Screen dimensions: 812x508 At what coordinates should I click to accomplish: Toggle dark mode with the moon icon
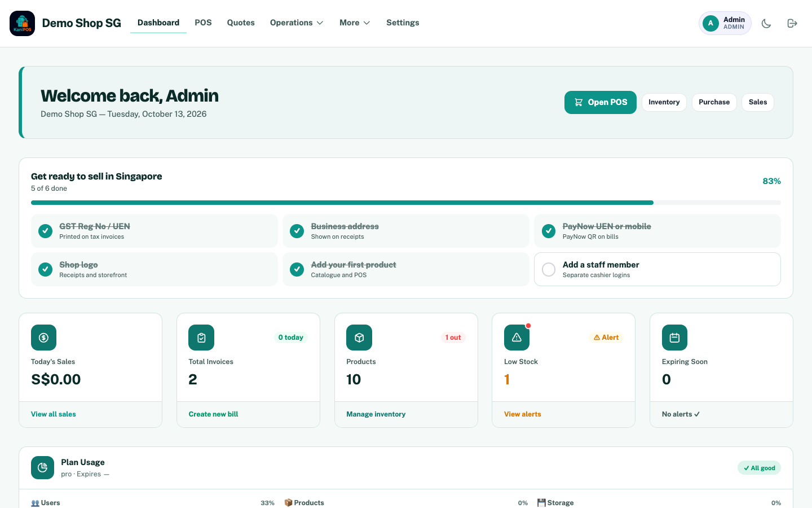coord(766,23)
